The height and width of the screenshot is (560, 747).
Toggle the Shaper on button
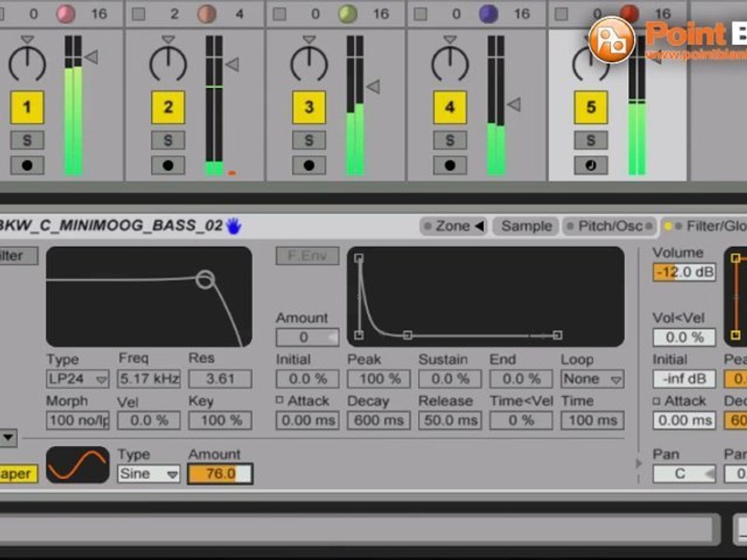coord(18,474)
